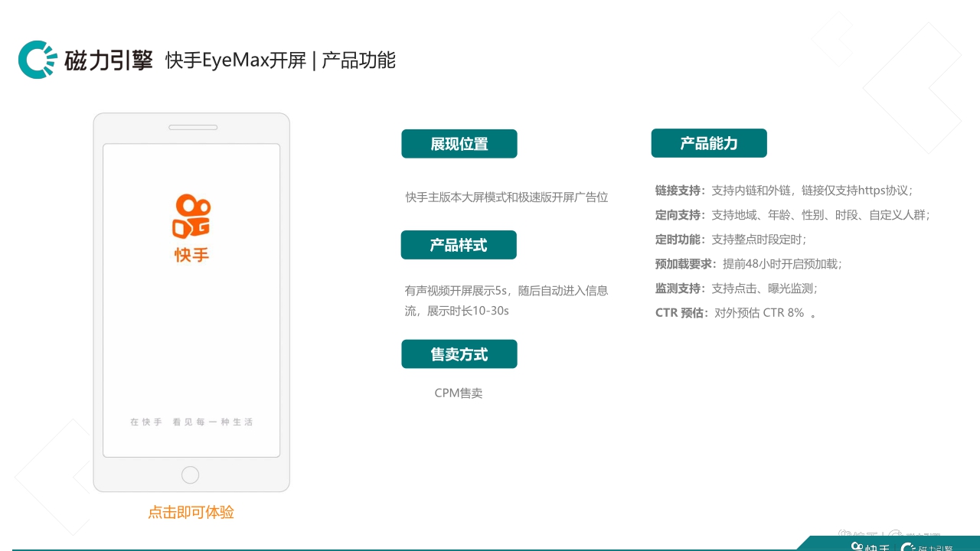Screen dimensions: 980x551
Task: Select the 链接支持 line item
Action: pos(782,191)
